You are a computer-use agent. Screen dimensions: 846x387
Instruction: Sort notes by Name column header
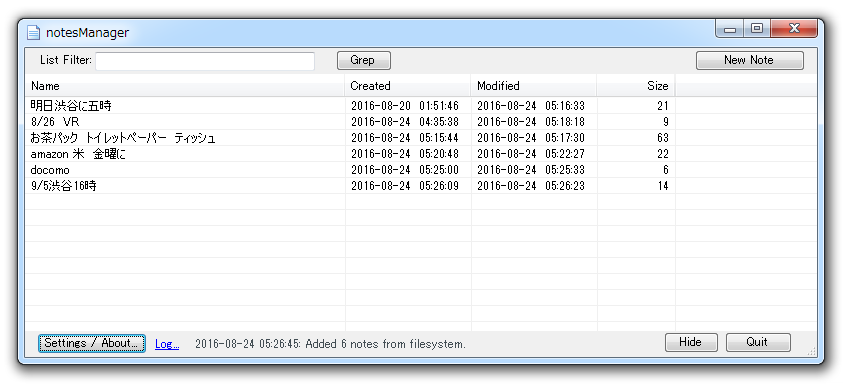click(x=185, y=86)
